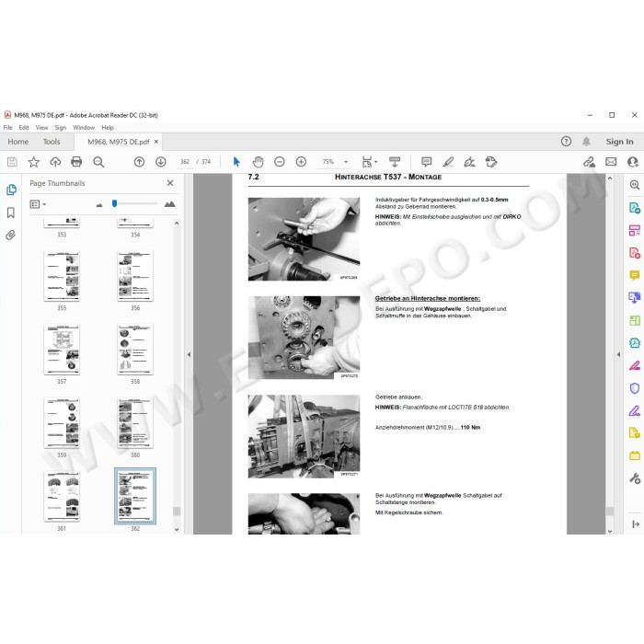
Task: Click the document scrollbar up arrow
Action: click(609, 178)
